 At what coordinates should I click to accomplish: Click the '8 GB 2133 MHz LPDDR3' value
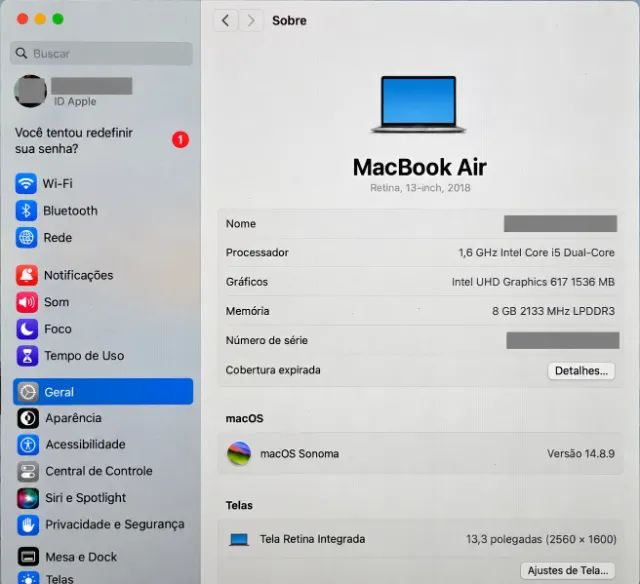pos(553,311)
